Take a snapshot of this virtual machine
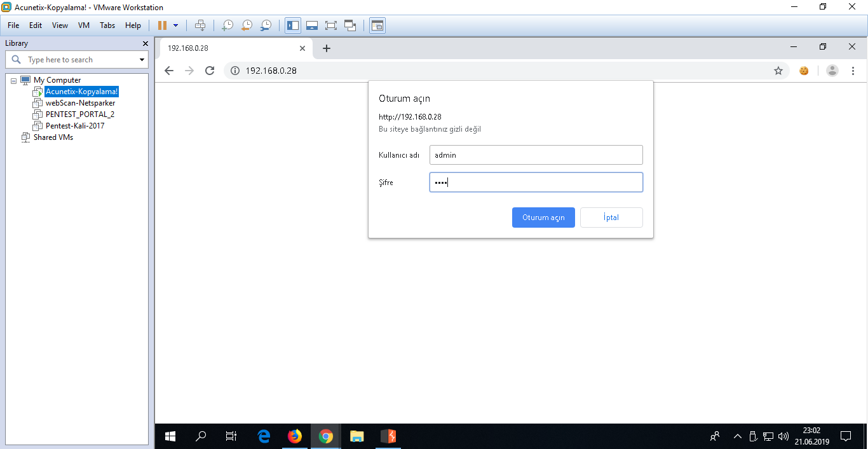Viewport: 868px width, 449px height. click(x=227, y=25)
